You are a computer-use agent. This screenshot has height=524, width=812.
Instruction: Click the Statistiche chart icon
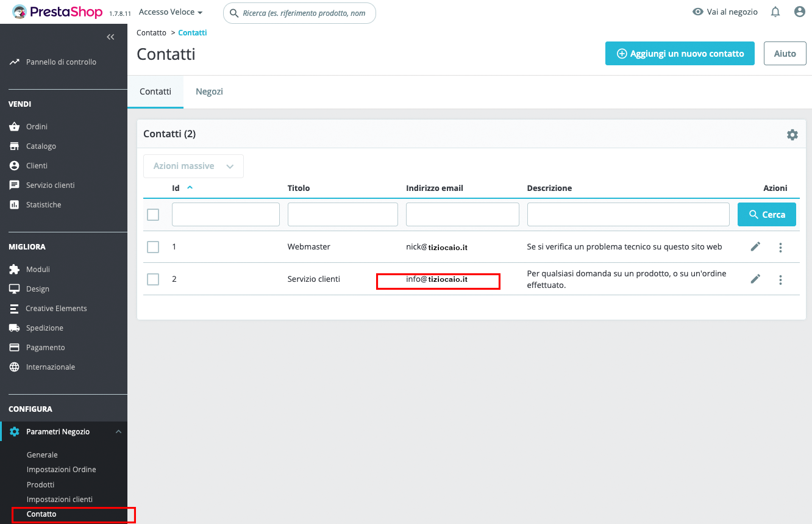[15, 204]
